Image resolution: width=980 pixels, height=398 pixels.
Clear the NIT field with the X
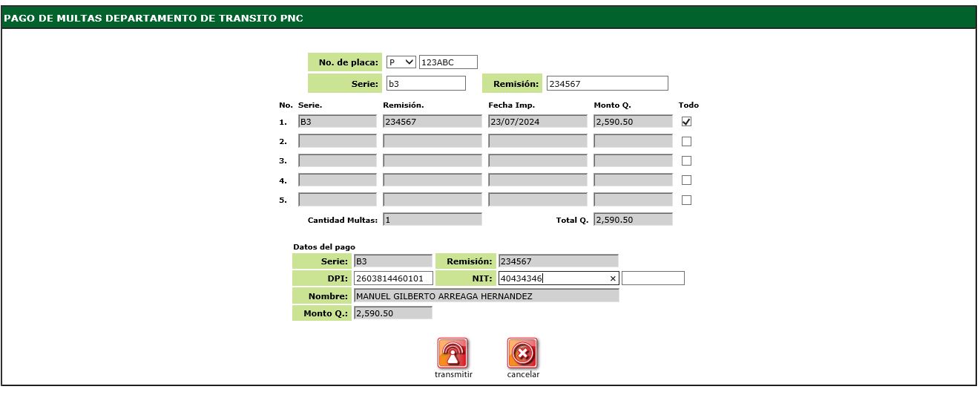point(613,278)
